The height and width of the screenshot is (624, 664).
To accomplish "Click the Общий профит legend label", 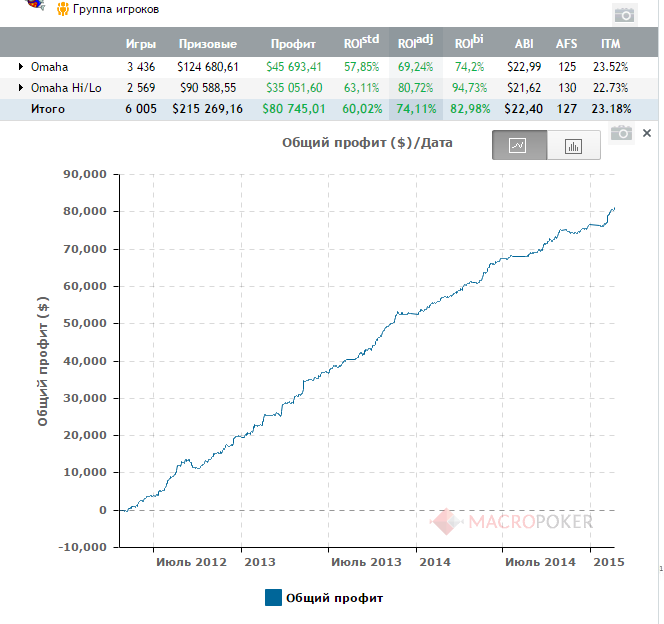I will point(334,598).
